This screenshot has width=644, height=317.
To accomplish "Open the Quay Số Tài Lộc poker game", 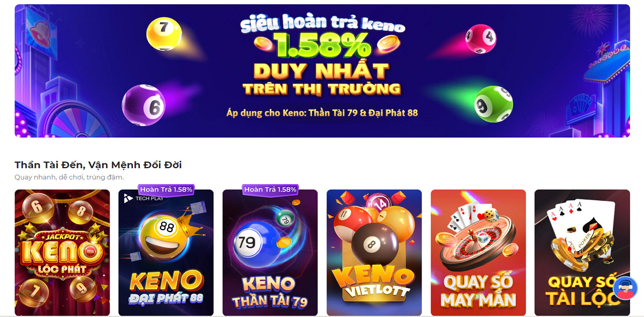I will [582, 253].
